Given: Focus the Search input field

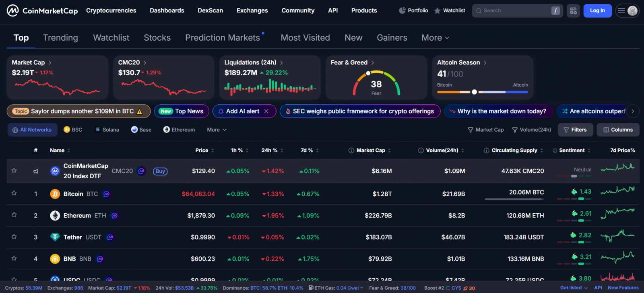Looking at the screenshot, I should pyautogui.click(x=518, y=11).
